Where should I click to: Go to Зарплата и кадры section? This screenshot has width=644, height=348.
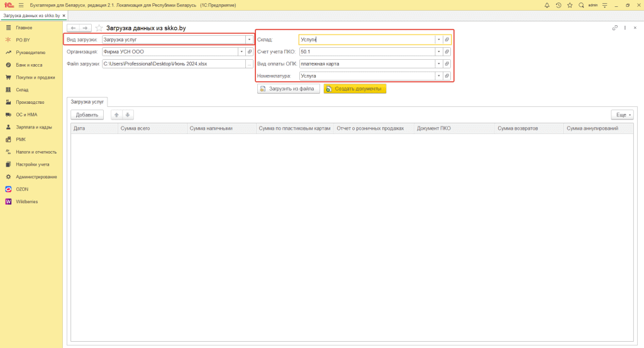tap(34, 127)
